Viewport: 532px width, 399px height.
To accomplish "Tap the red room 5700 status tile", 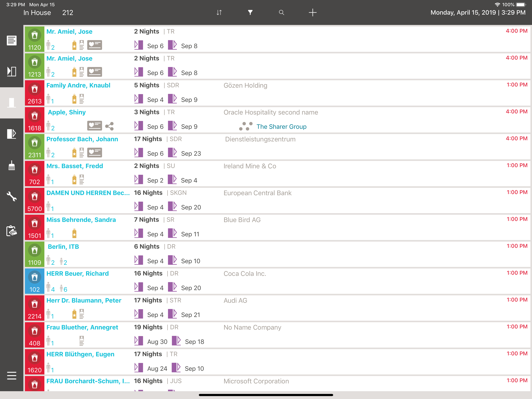I will pyautogui.click(x=35, y=200).
